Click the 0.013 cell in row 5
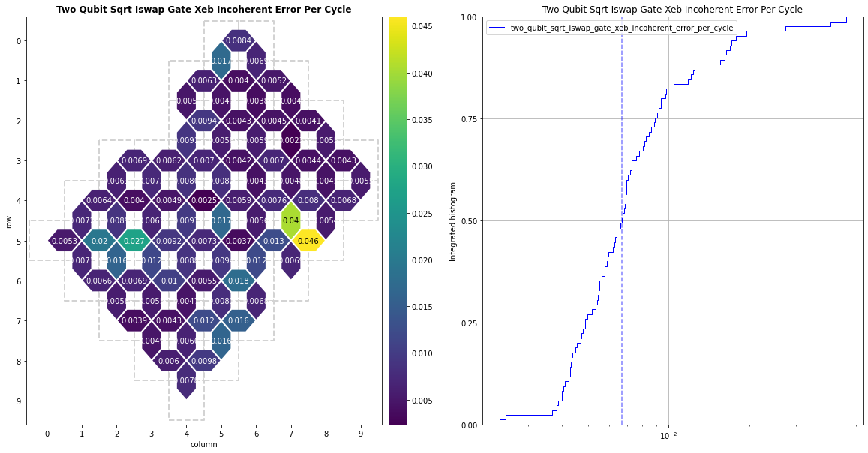868x453 pixels. coord(274,241)
